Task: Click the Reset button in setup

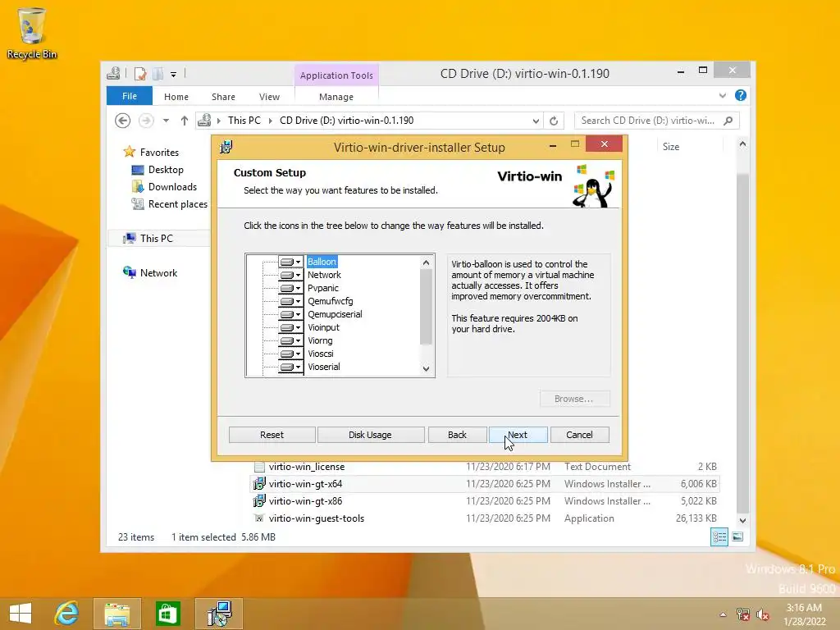Action: [272, 435]
